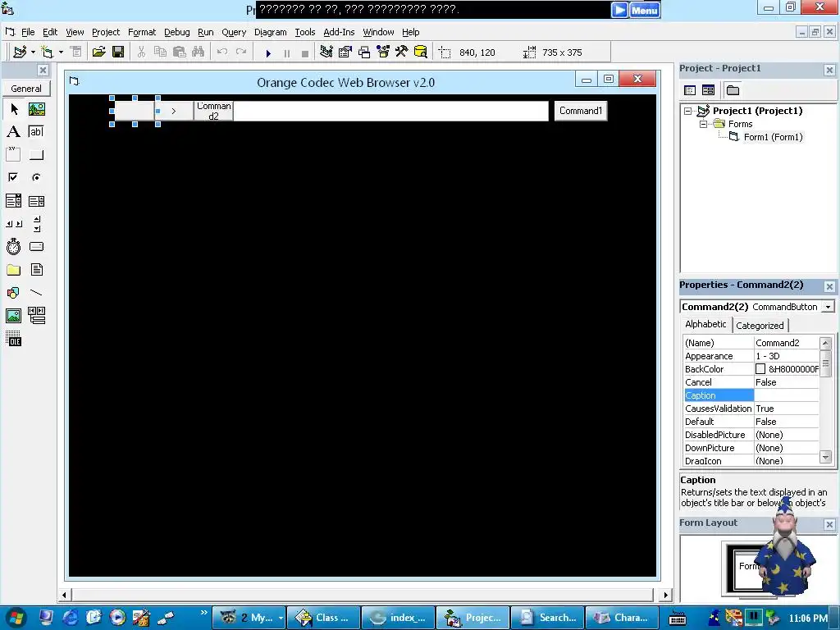Screen dimensions: 840x630
Task: Open the Project menu
Action: tap(106, 32)
